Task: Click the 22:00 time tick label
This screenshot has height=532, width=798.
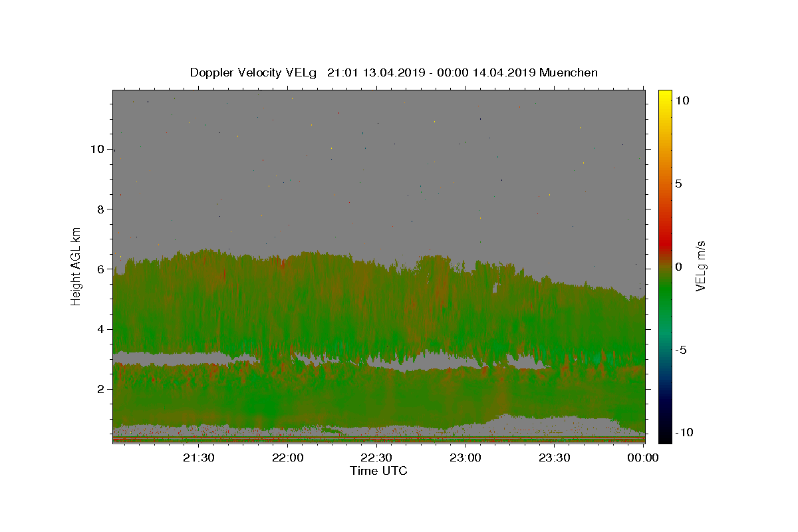Action: [x=288, y=458]
